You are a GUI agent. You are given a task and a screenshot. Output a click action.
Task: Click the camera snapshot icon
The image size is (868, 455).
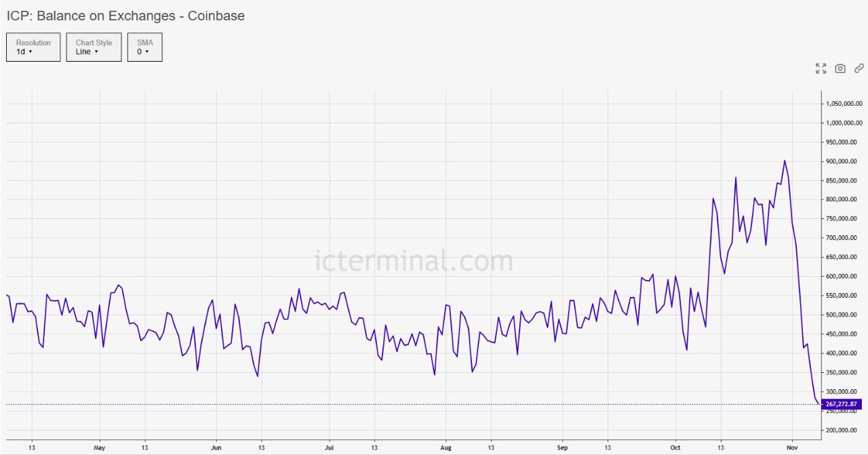click(x=840, y=68)
